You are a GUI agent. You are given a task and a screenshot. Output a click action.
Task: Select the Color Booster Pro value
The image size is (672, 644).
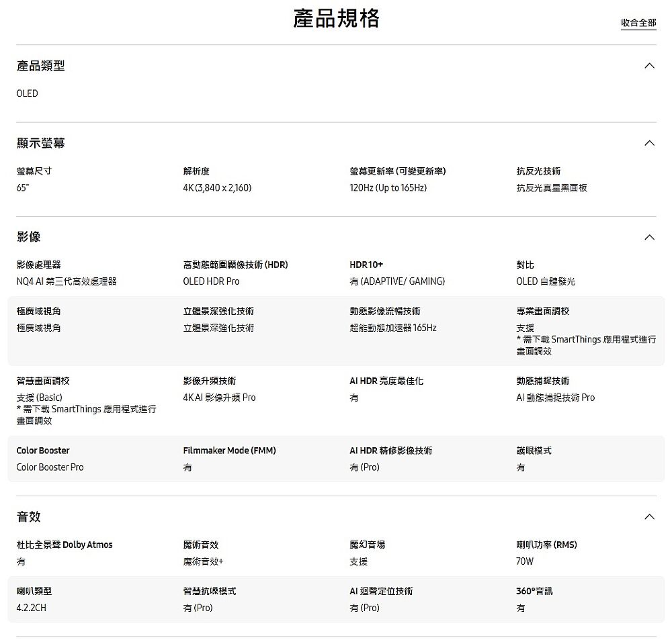(x=50, y=467)
